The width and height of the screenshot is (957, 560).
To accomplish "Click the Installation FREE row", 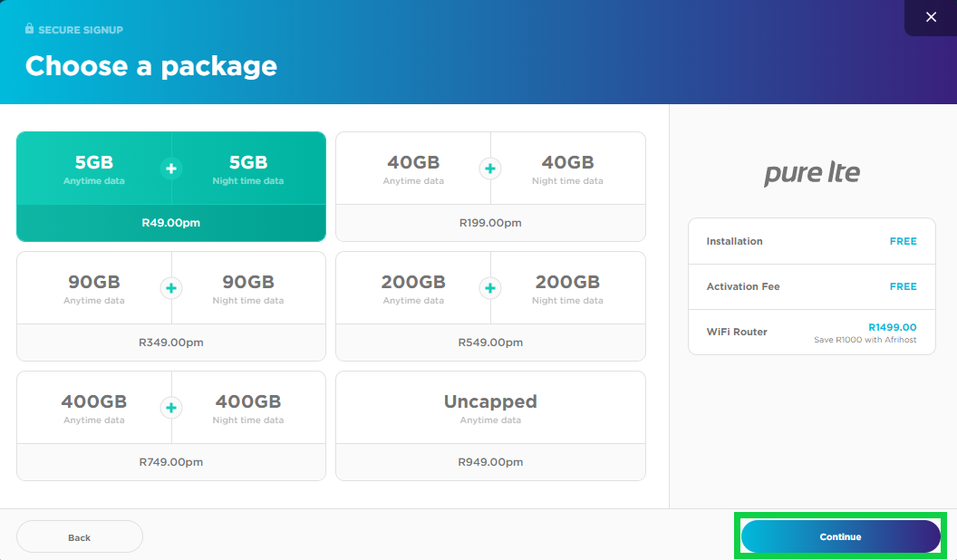I will click(811, 241).
